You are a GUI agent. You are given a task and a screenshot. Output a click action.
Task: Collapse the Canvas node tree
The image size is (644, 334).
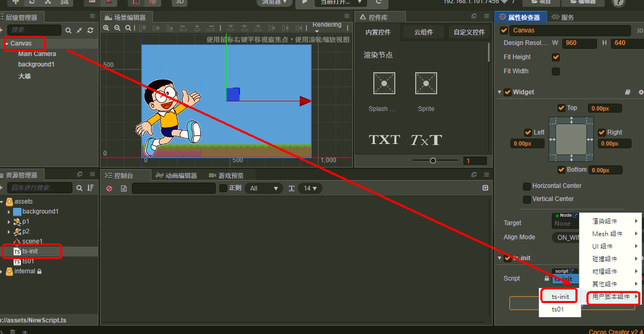tap(6, 44)
